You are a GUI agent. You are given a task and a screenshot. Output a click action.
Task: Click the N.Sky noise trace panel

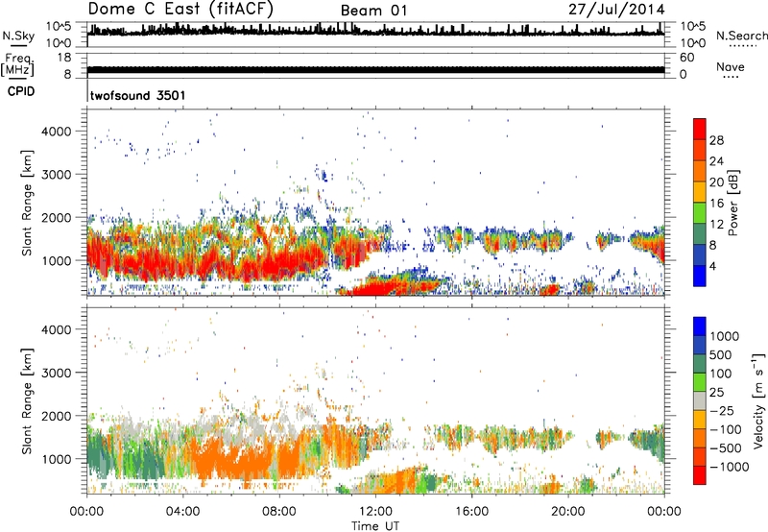tap(375, 35)
